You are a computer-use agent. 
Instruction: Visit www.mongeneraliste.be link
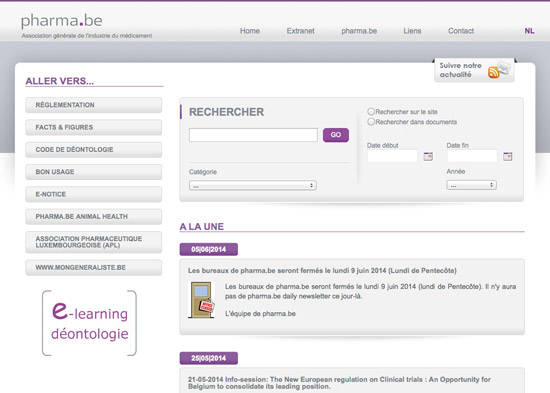point(94,267)
